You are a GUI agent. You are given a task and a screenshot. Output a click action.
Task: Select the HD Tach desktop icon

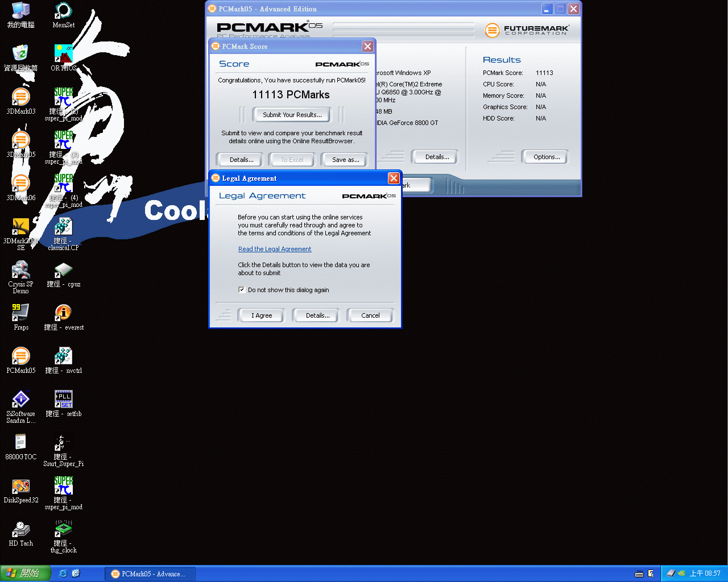pyautogui.click(x=21, y=533)
